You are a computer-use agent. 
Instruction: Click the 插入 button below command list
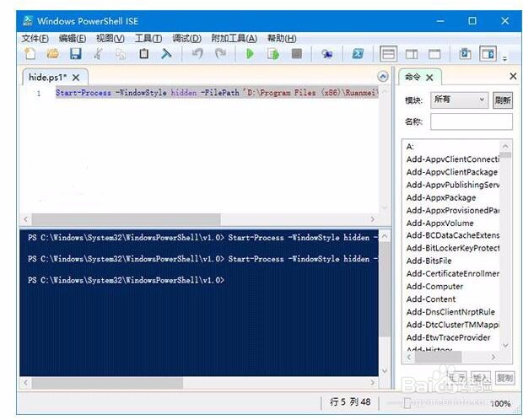pos(481,378)
